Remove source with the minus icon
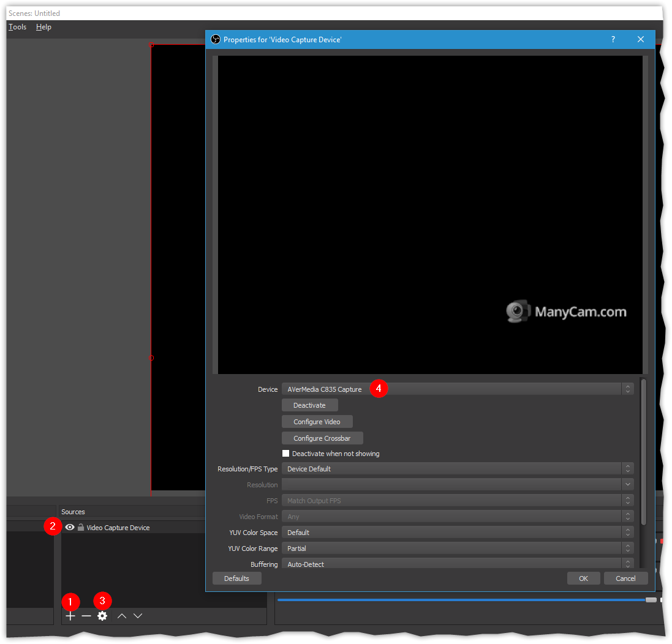The height and width of the screenshot is (644, 672). click(86, 616)
